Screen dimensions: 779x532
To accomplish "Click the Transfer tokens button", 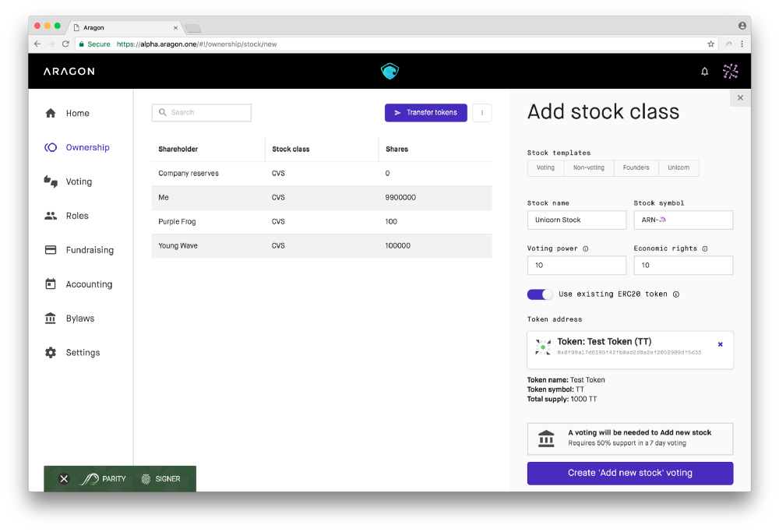I will (x=426, y=113).
